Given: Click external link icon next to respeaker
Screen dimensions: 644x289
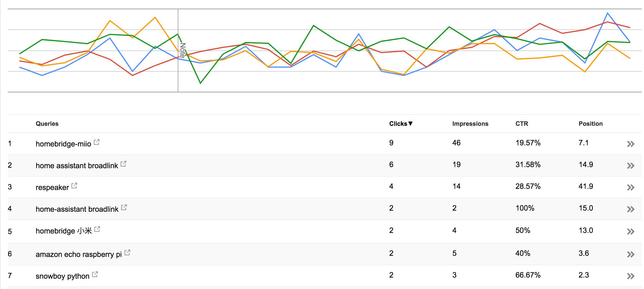Looking at the screenshot, I should (74, 186).
